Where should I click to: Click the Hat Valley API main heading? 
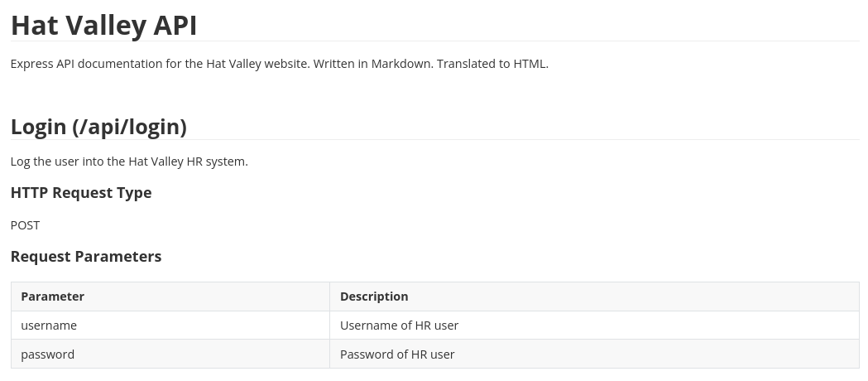103,25
